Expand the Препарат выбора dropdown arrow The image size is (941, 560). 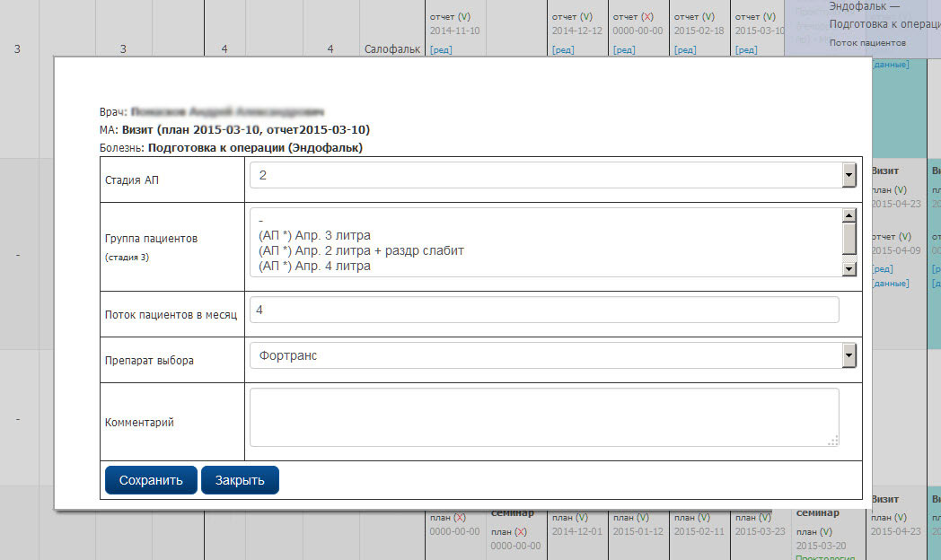(849, 356)
